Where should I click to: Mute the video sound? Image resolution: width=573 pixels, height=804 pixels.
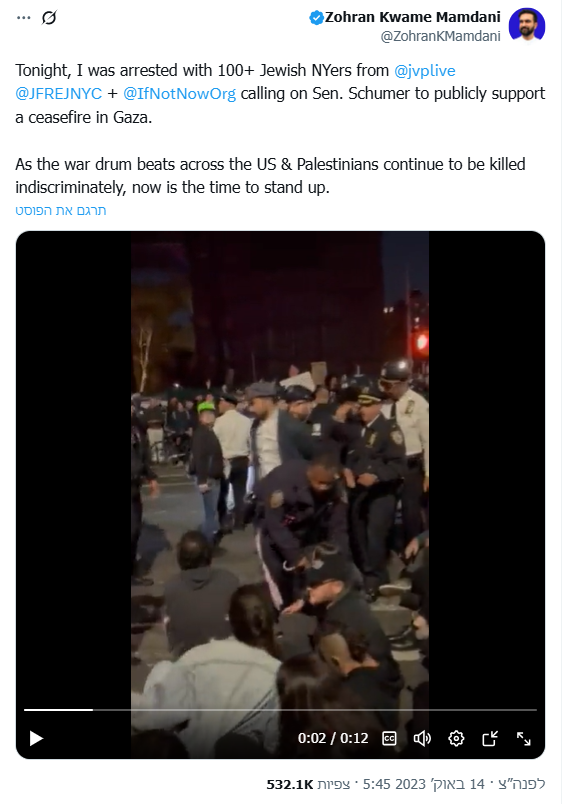click(x=422, y=738)
